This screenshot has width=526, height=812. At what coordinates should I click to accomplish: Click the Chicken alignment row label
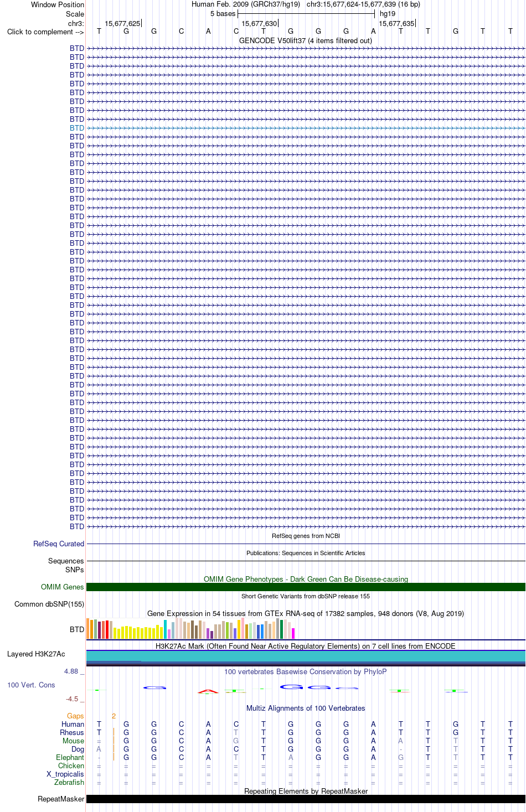click(x=71, y=766)
